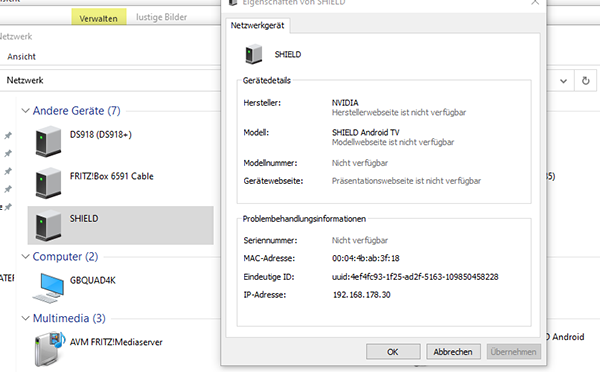Collapse the Multimedia (3) group
This screenshot has width=600, height=372.
point(26,318)
